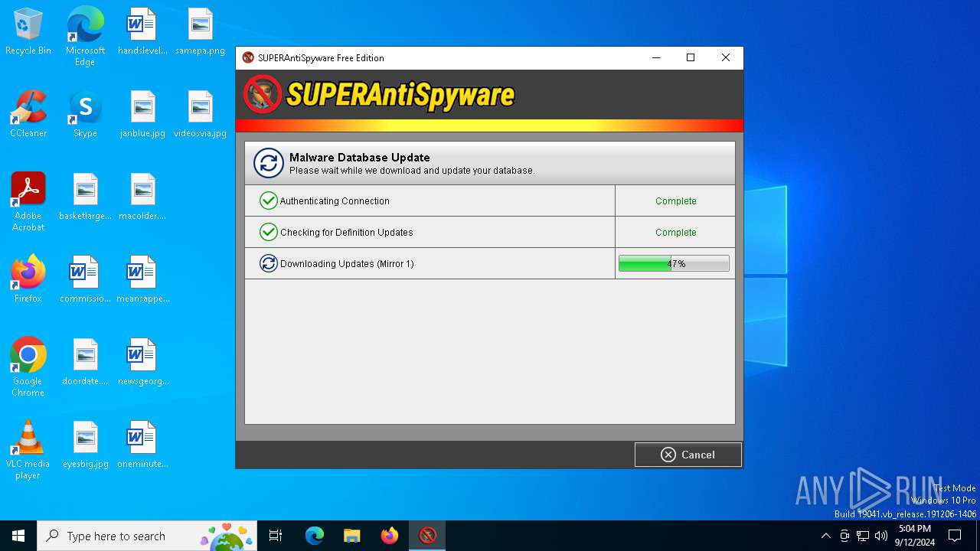980x551 pixels.
Task: Select samepa.png file on desktop
Action: [x=200, y=32]
